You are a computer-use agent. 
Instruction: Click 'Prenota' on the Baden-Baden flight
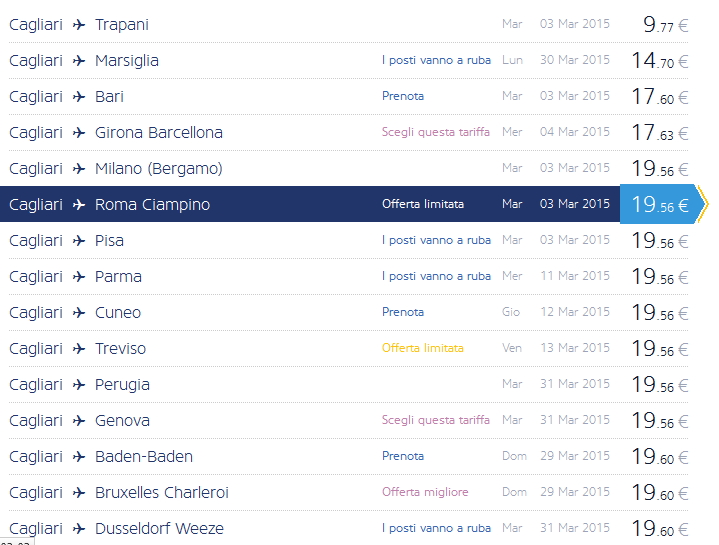(x=403, y=456)
